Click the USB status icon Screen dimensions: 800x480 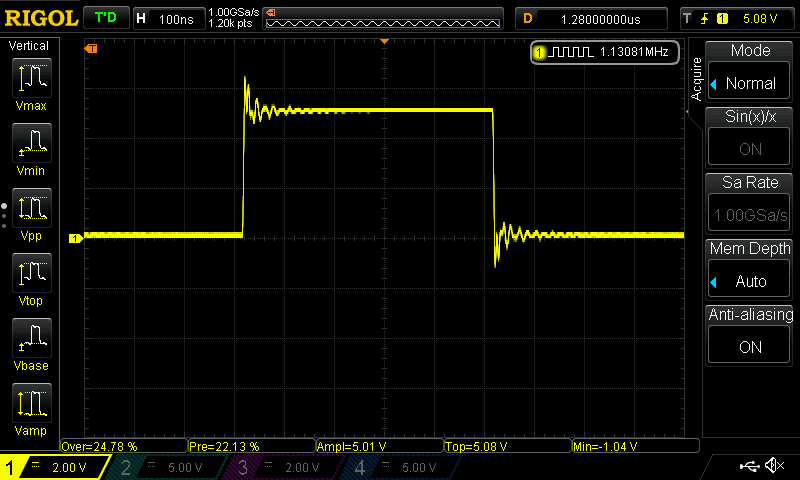click(749, 466)
